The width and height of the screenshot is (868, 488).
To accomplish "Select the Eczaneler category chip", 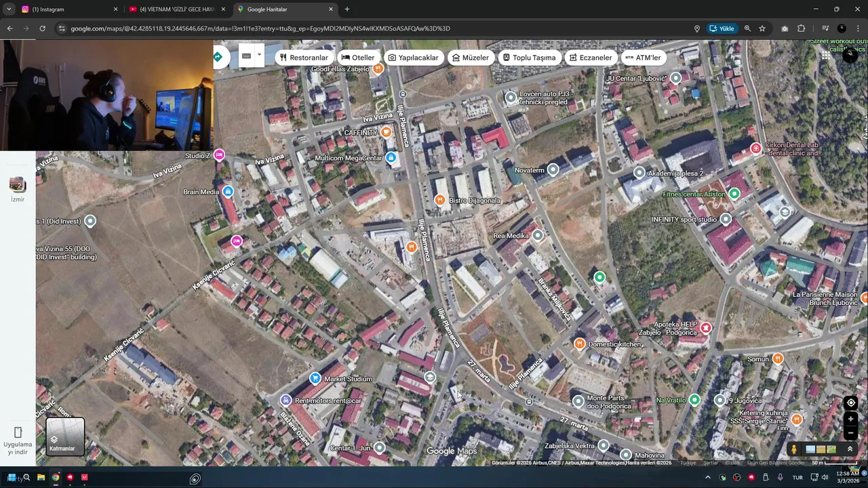I will (x=590, y=58).
